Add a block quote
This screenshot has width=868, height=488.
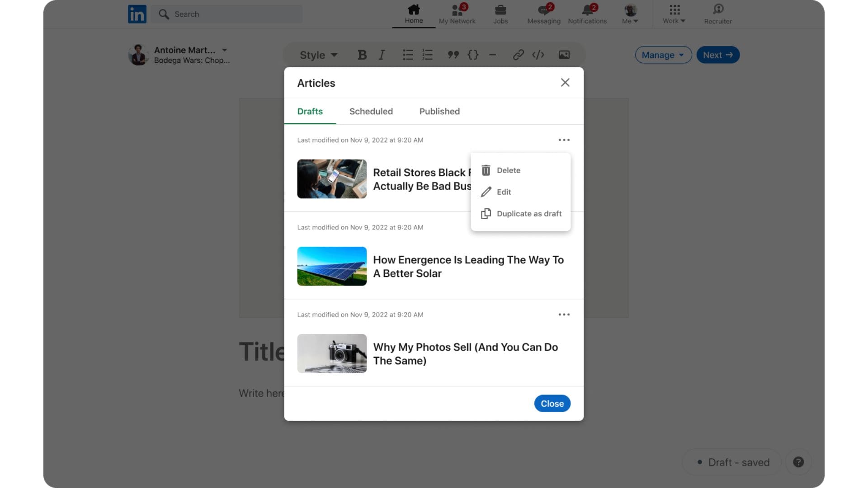pyautogui.click(x=453, y=55)
